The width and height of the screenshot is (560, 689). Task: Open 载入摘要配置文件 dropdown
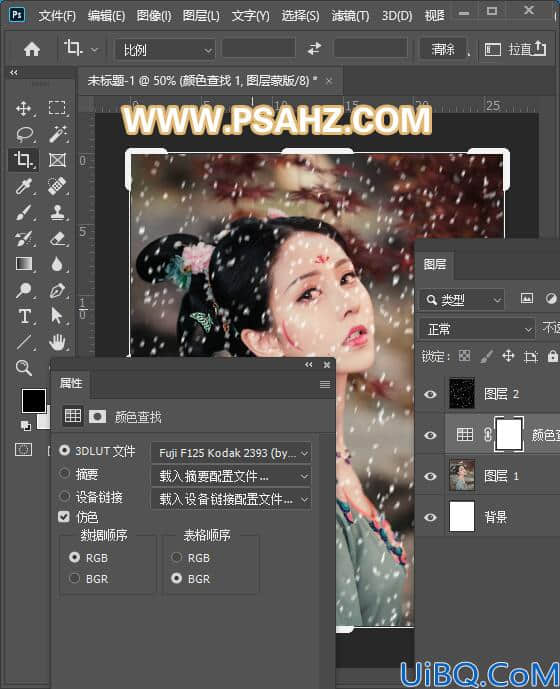pyautogui.click(x=231, y=476)
